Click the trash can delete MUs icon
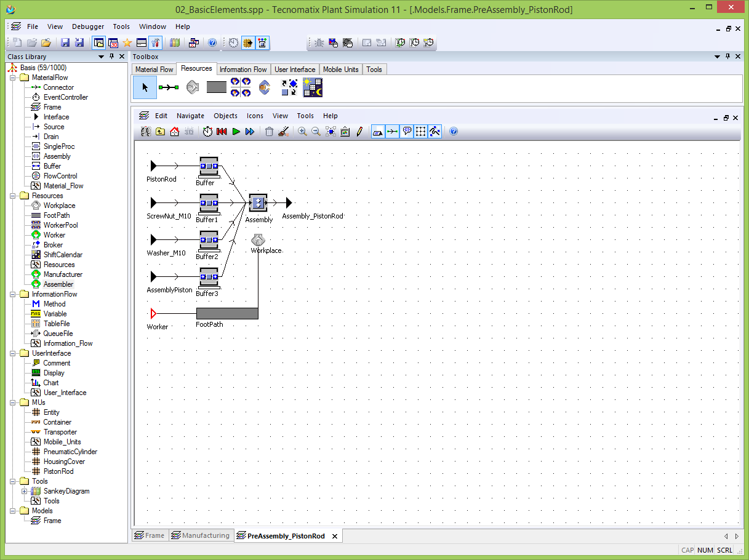Image resolution: width=749 pixels, height=560 pixels. [269, 132]
